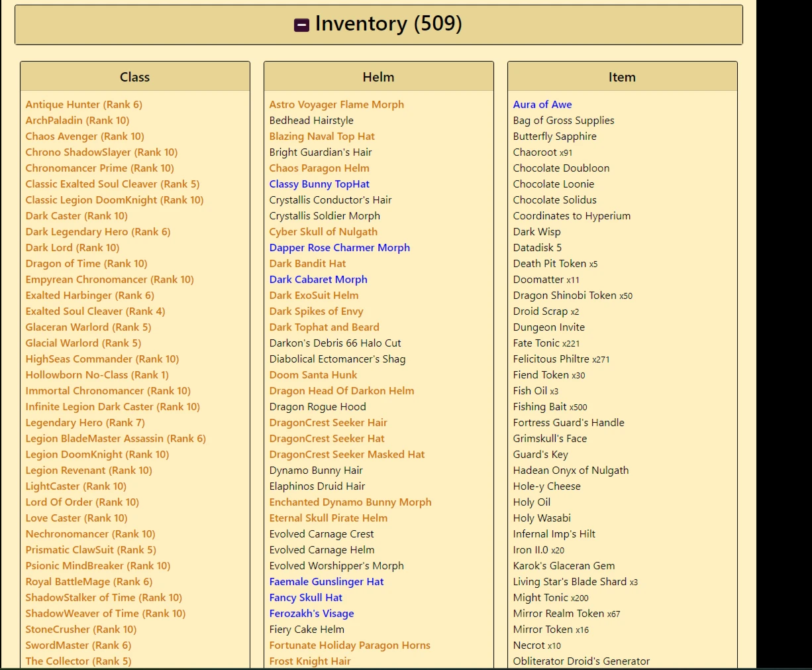Click ShadowStalker of Time (Rank 10)
812x670 pixels.
point(104,598)
